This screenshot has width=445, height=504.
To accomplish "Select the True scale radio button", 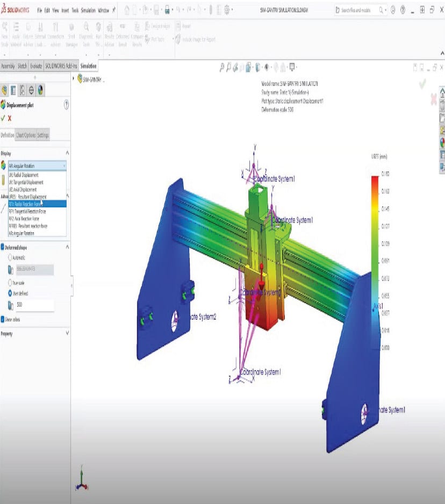I will click(10, 283).
